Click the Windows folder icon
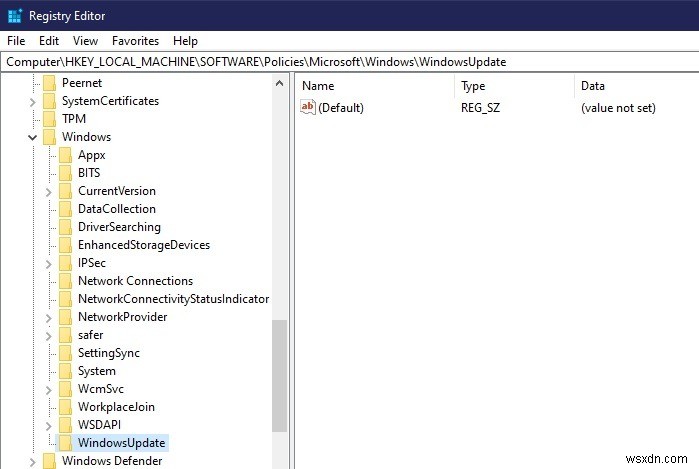 tap(49, 137)
